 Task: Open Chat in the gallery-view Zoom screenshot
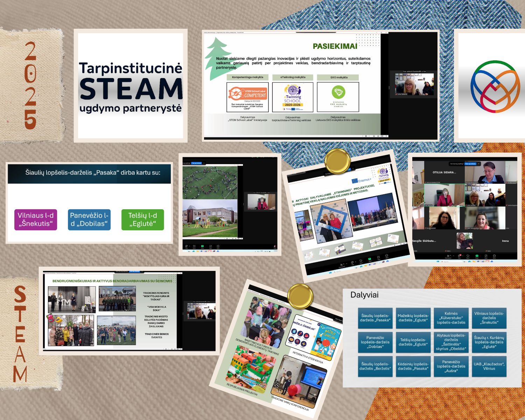tap(460, 257)
